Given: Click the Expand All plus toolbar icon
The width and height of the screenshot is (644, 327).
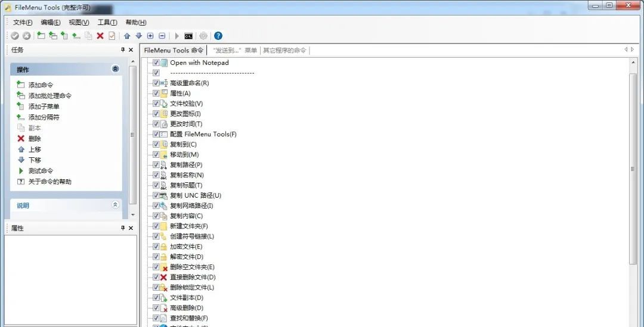Looking at the screenshot, I should tap(150, 36).
